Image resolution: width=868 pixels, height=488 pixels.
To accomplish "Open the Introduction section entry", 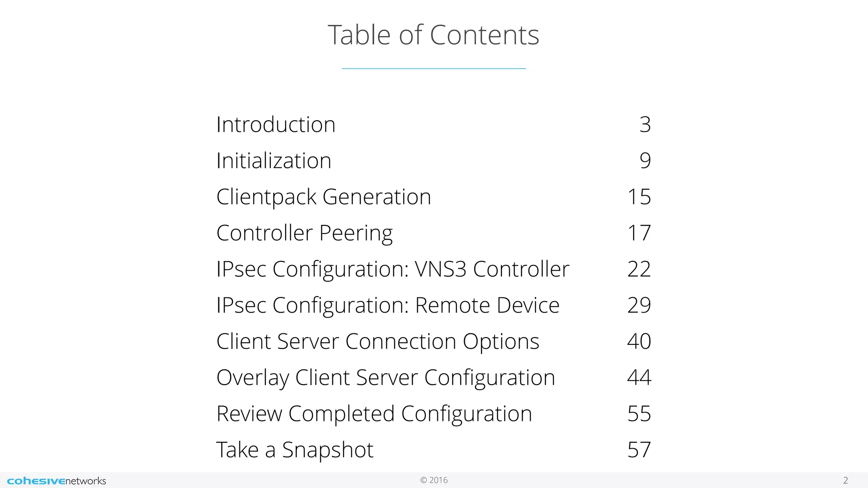I will click(x=276, y=125).
